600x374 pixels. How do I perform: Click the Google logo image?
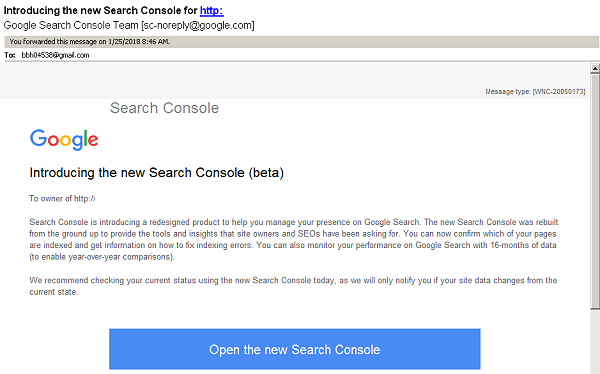click(64, 139)
